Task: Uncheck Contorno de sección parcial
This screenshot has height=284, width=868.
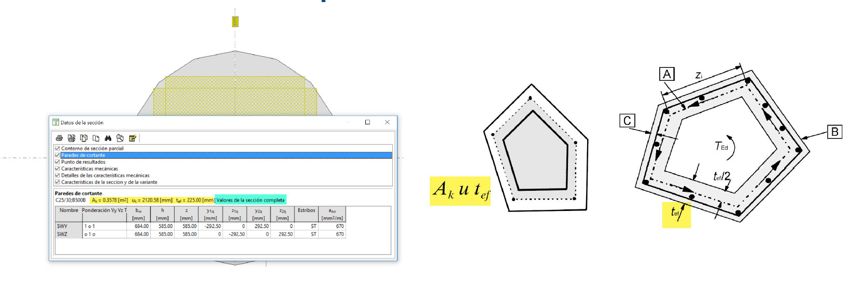Action: coord(58,148)
